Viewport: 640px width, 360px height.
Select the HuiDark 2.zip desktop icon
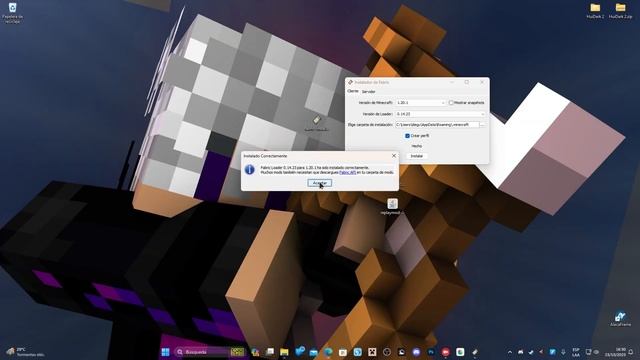620,11
